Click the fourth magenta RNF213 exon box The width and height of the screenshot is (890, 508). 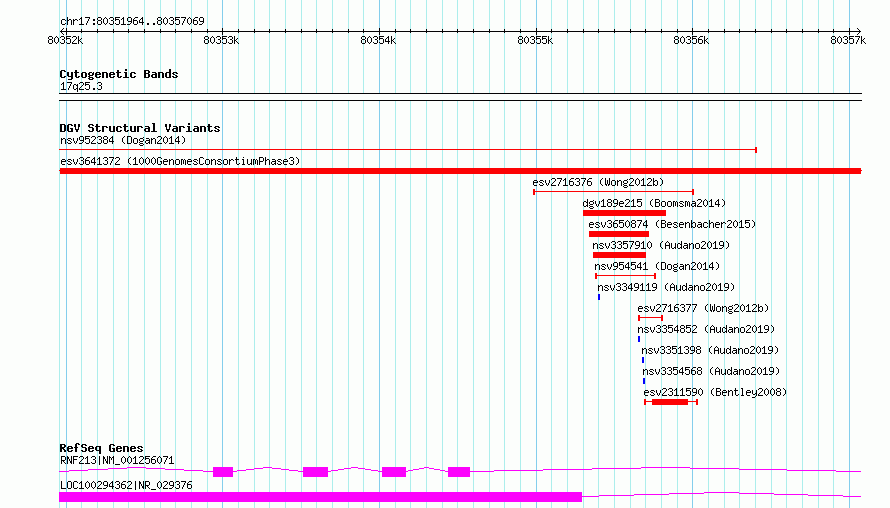point(459,472)
